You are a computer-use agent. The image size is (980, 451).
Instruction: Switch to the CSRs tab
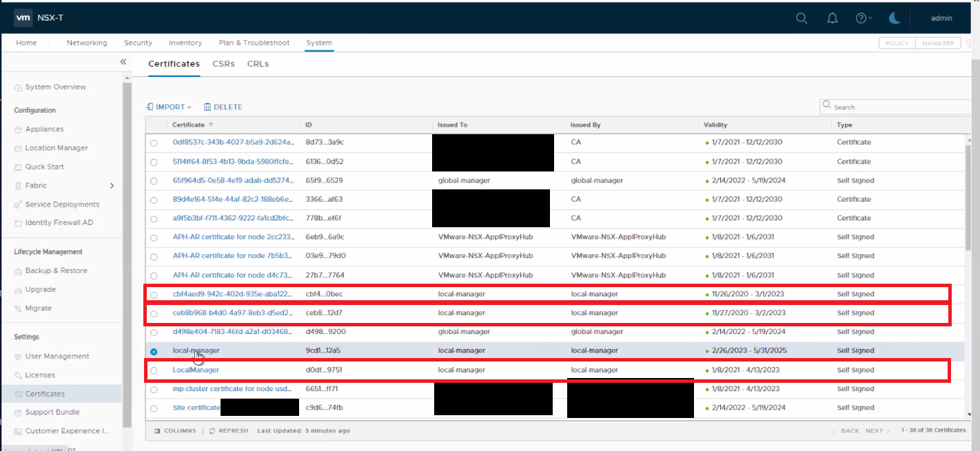(x=223, y=63)
